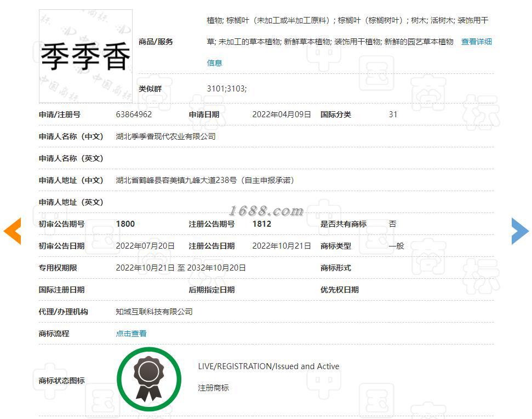Screen dimensions: 532x419
Task: Open 查看详细 goods/services link
Action: 476,42
